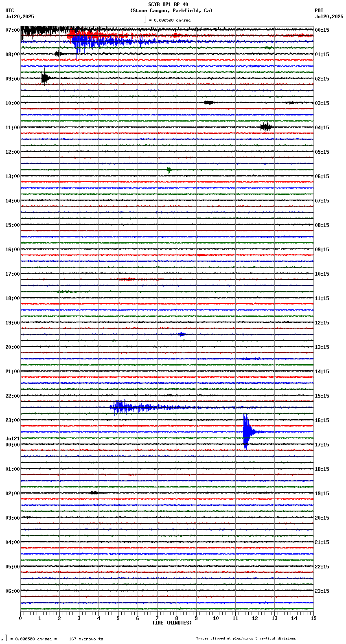Click the '15' tick label on time axis
This screenshot has width=346, height=644.
[313, 618]
